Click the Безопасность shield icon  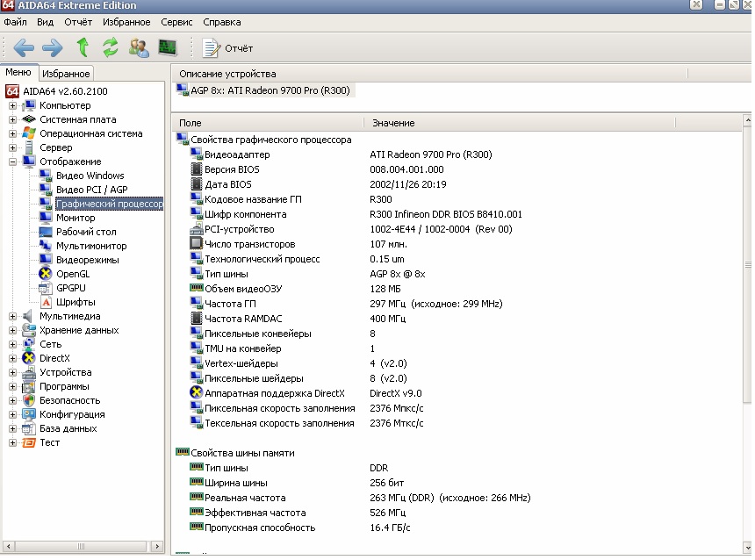29,400
